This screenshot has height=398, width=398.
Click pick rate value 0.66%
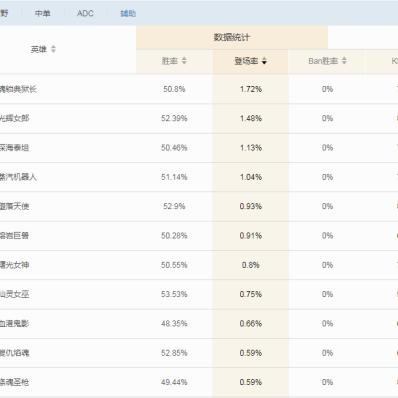coord(251,324)
